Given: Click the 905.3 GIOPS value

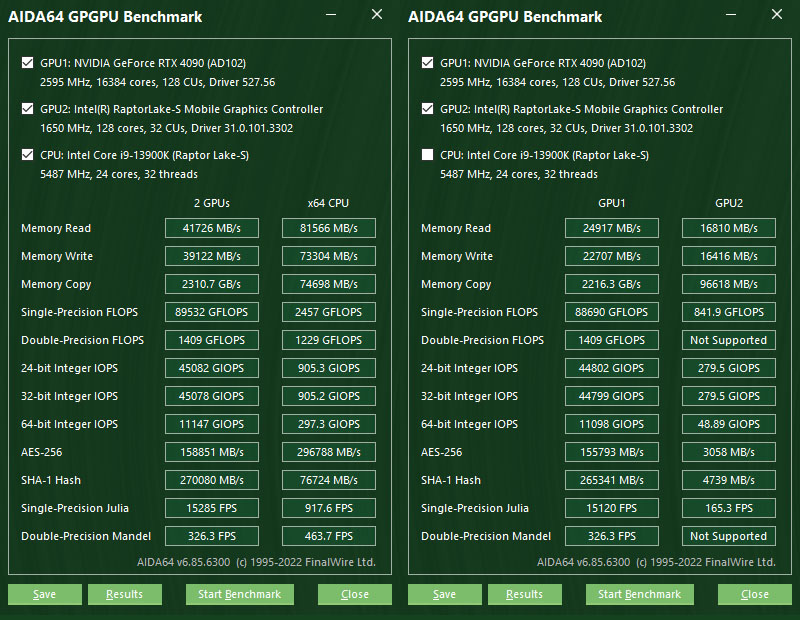Looking at the screenshot, I should 329,368.
